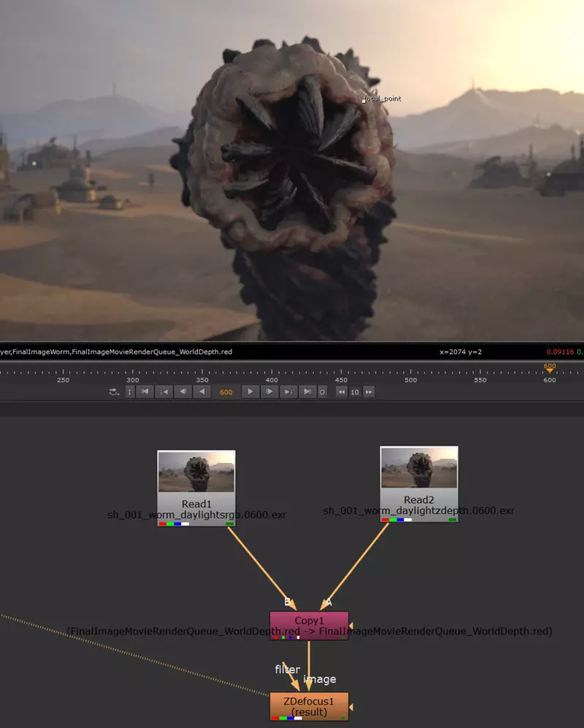Click timeline frame label 400
The height and width of the screenshot is (728, 584).
click(272, 380)
